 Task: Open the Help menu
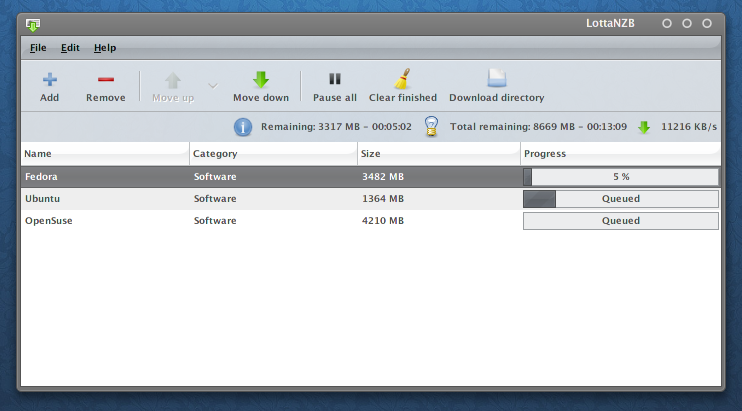click(105, 48)
